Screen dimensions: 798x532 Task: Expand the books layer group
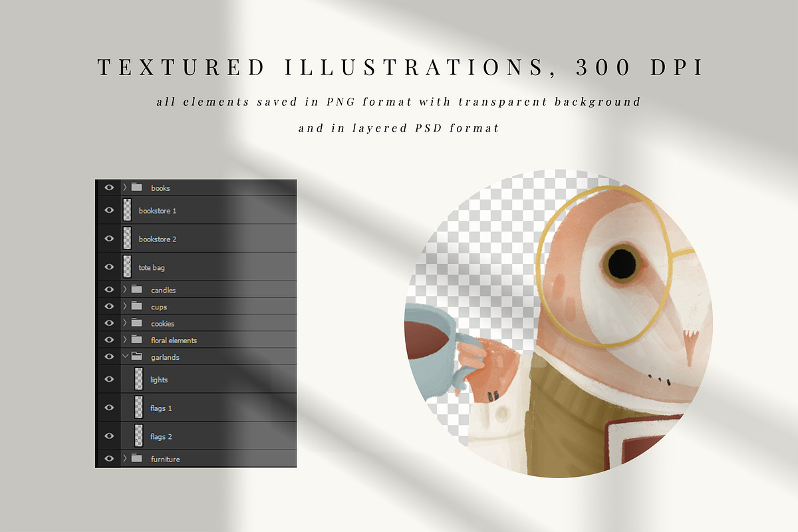(124, 188)
